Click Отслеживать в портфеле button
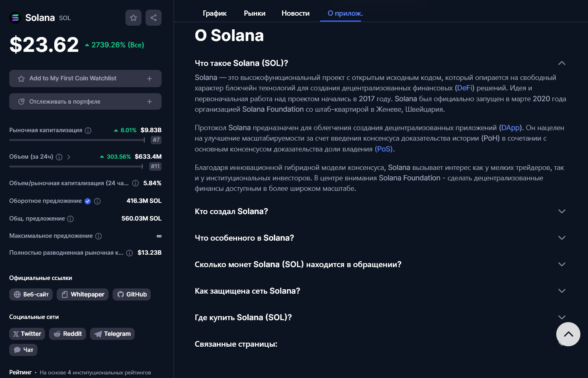This screenshot has width=588, height=378. 85,102
